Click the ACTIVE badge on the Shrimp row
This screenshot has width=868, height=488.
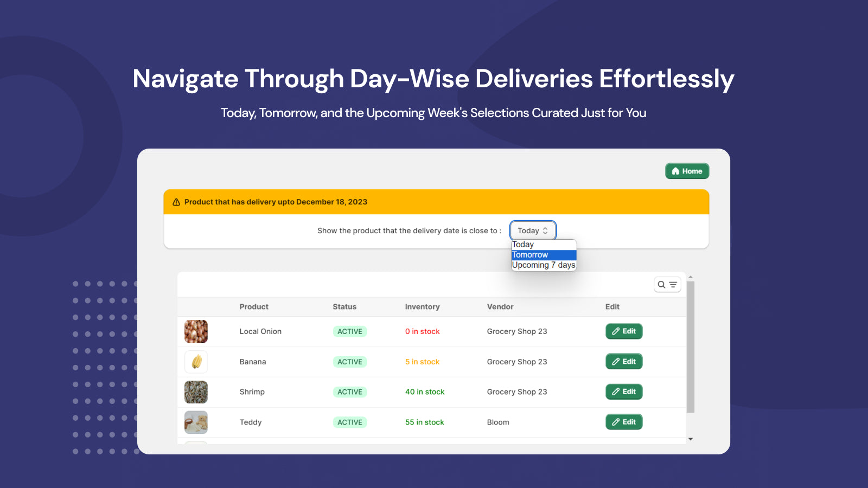350,391
